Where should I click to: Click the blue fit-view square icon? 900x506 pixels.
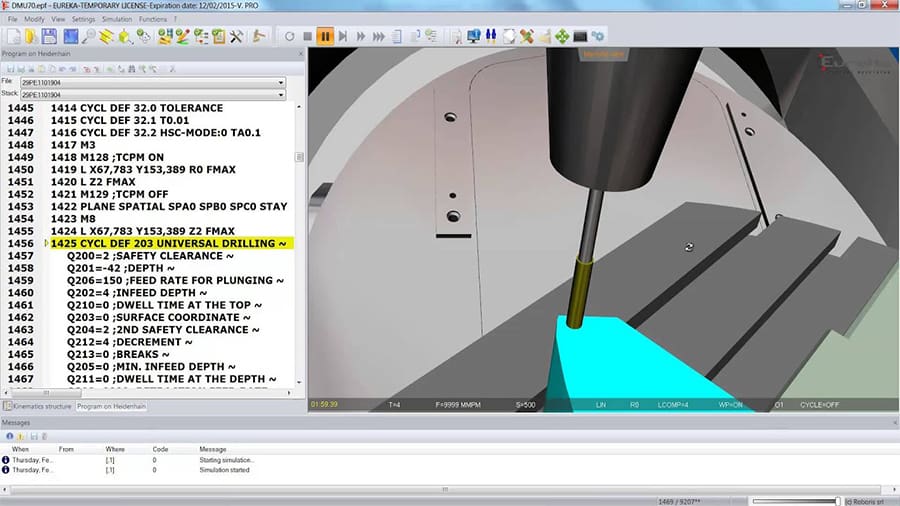pyautogui.click(x=71, y=37)
